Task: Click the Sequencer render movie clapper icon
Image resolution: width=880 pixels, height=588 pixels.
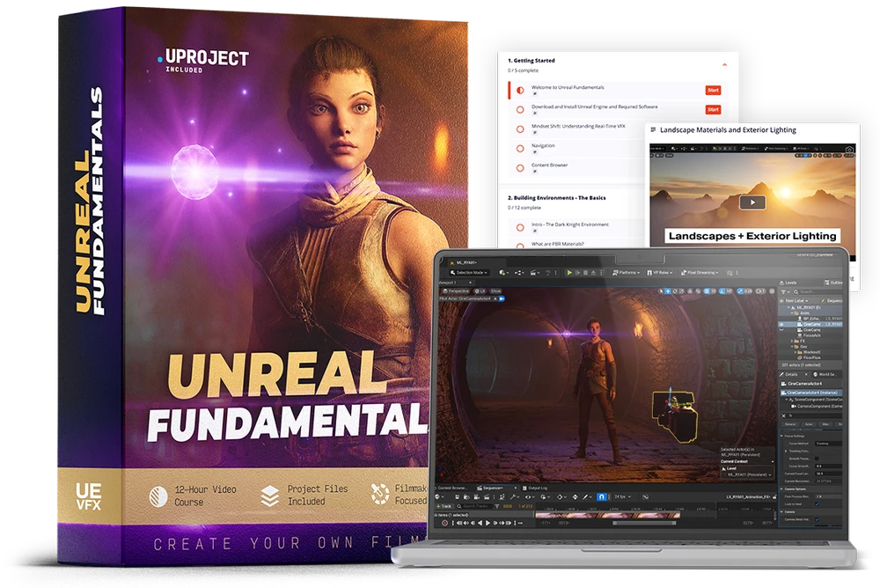Action: point(487,497)
